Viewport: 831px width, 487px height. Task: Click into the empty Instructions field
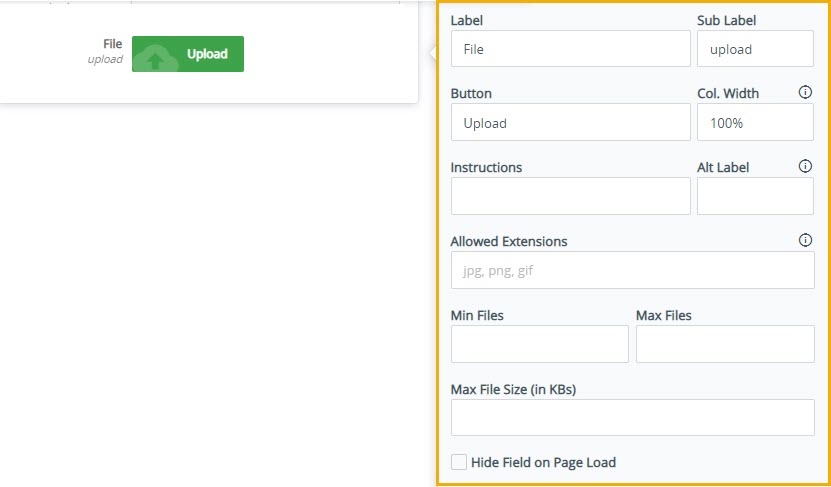coord(570,196)
